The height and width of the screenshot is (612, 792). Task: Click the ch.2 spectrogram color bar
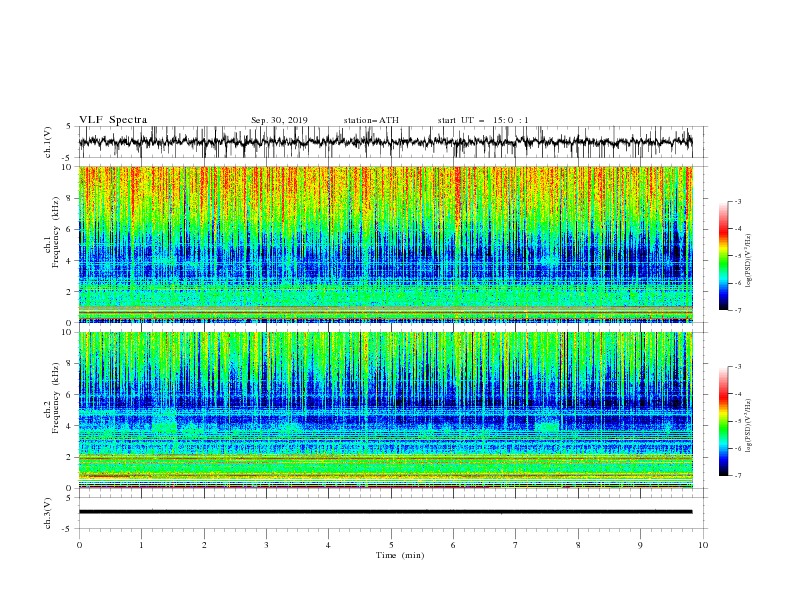tap(723, 421)
